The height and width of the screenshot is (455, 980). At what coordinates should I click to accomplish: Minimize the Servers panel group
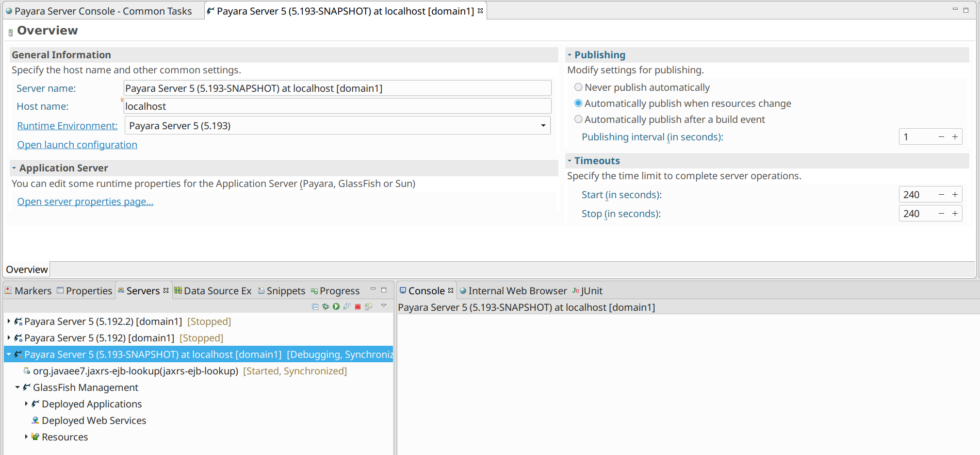373,289
